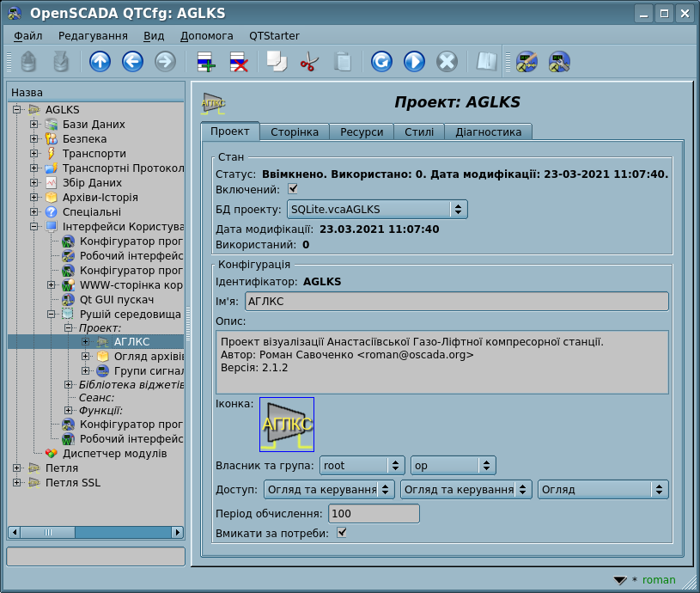Add a new item with the green plus icon

[206, 62]
